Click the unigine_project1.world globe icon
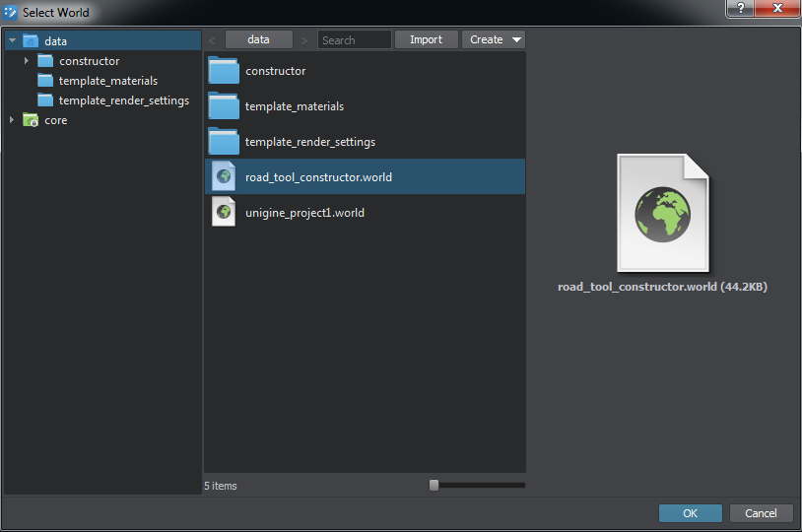802x532 pixels. point(224,213)
